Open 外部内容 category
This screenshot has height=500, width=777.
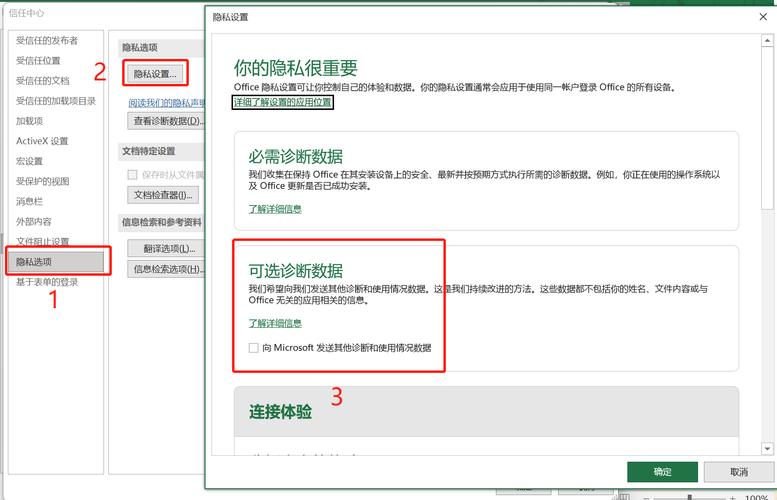(x=34, y=222)
